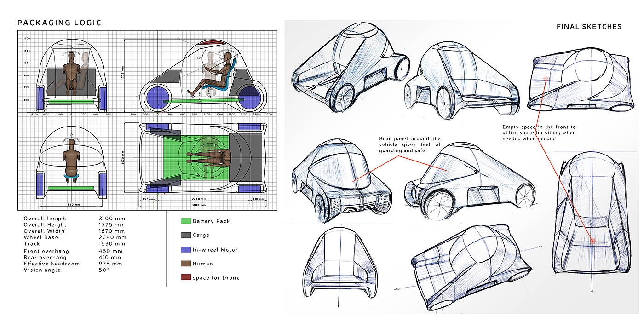Select the PACKAGING LOGIC heading

tap(59, 23)
